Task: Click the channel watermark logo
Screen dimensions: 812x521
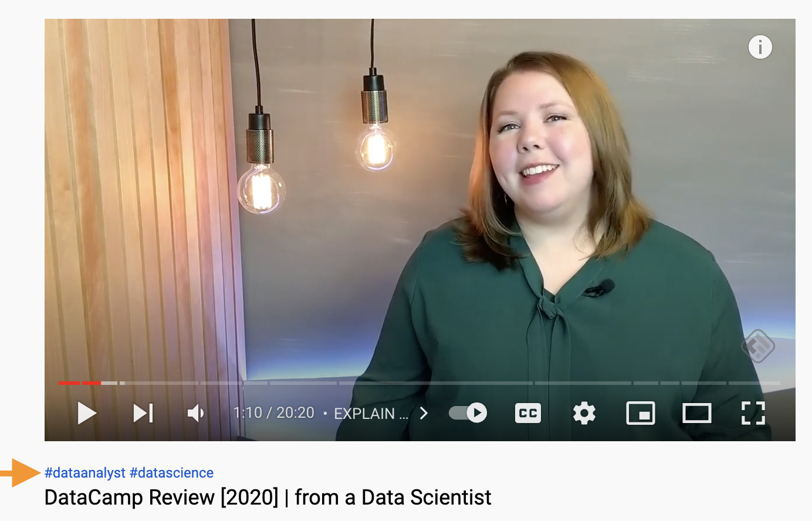Action: 758,346
